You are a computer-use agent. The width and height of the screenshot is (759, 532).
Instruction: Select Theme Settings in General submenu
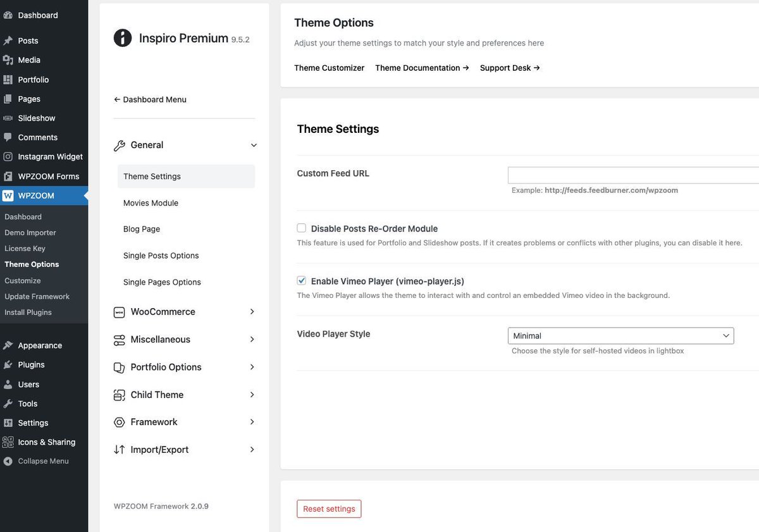pyautogui.click(x=186, y=176)
